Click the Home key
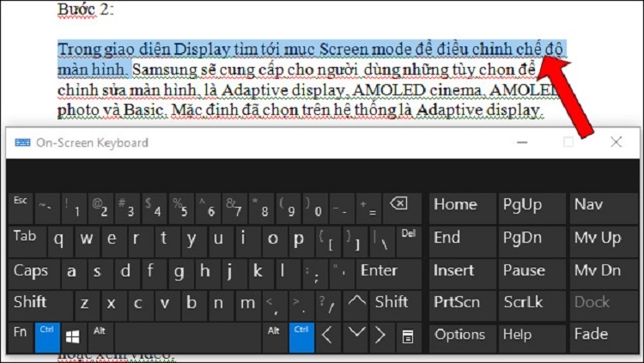The width and height of the screenshot is (644, 363). click(x=463, y=209)
